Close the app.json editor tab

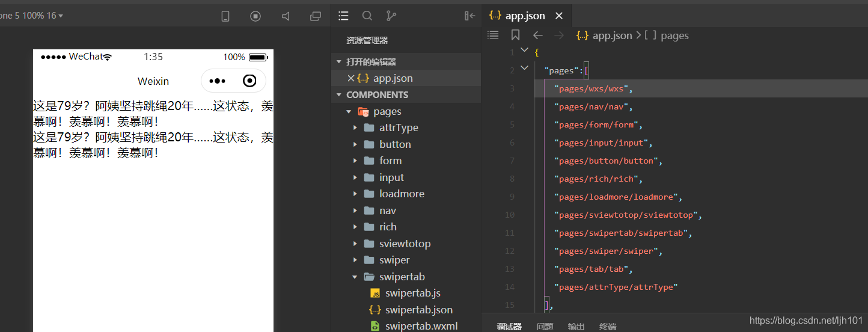tap(559, 16)
